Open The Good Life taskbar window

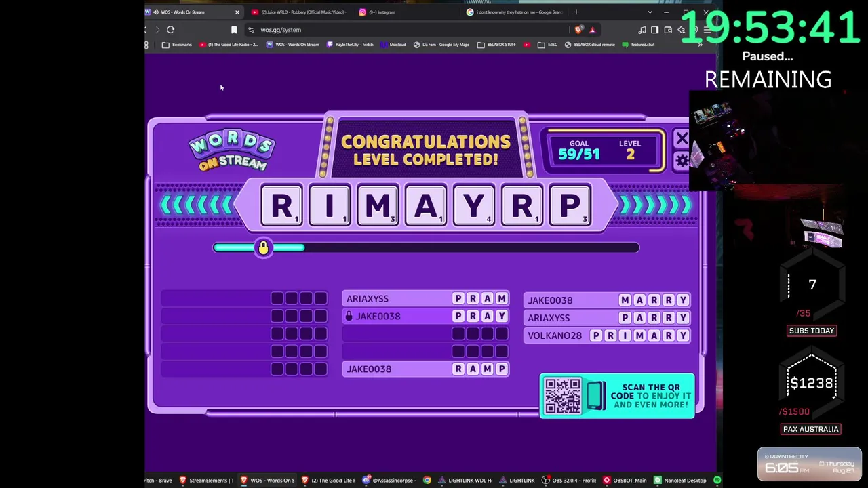[328, 481]
